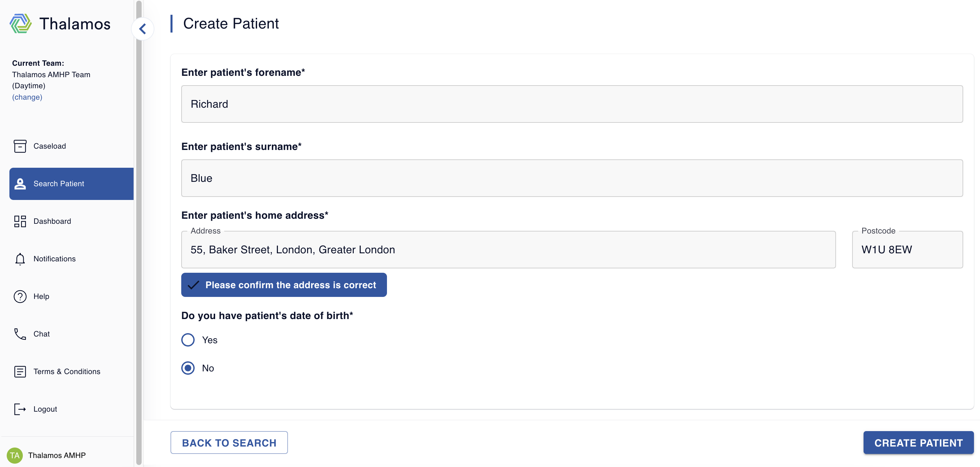
Task: Collapse the sidebar with the chevron button
Action: pyautogui.click(x=143, y=29)
